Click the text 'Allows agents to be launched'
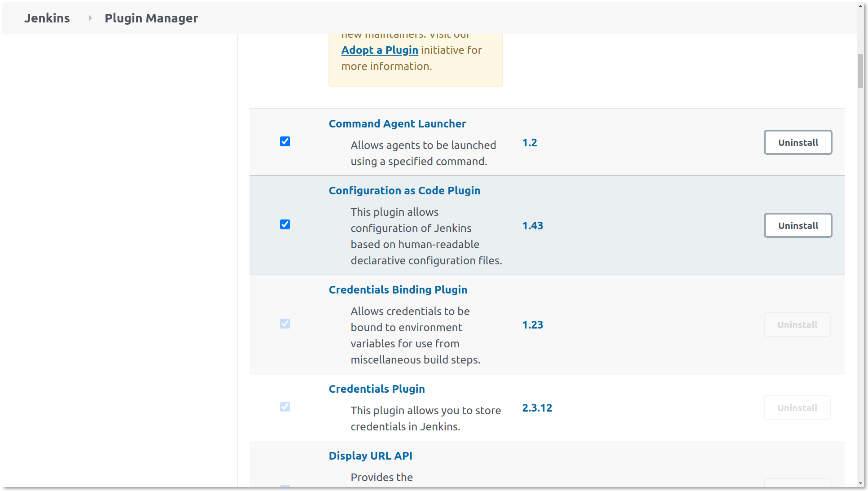 pyautogui.click(x=423, y=145)
